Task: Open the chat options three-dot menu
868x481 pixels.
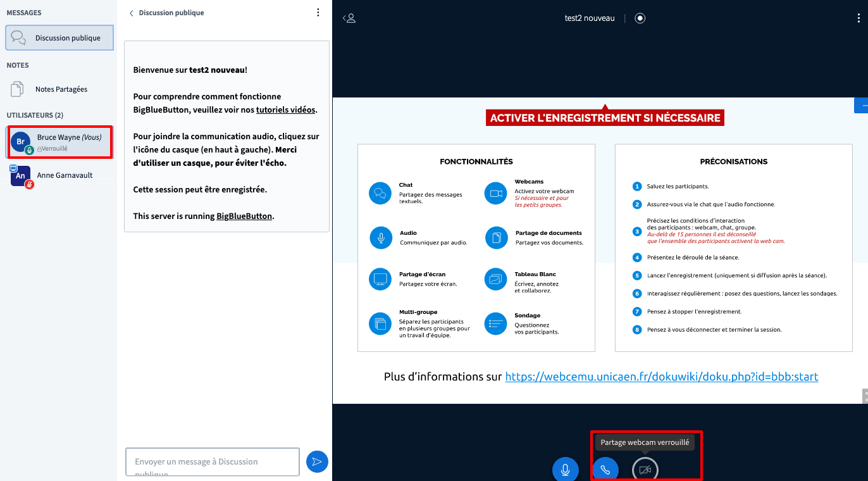Action: point(318,13)
